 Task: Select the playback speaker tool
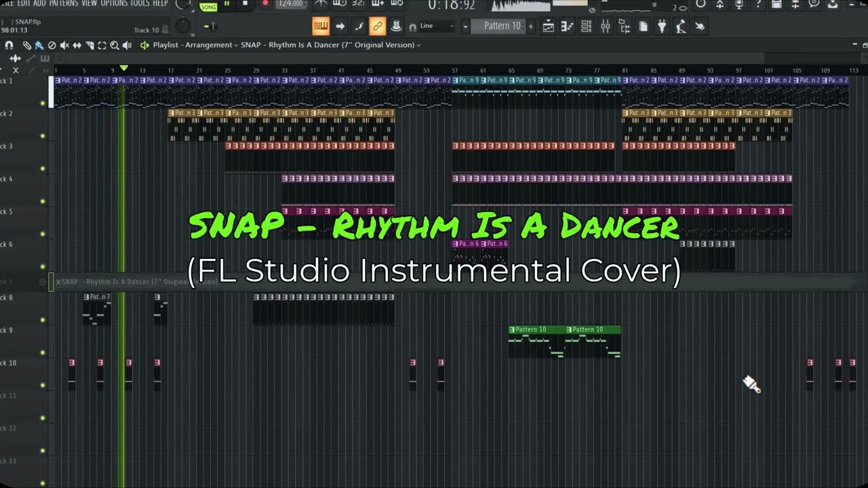click(x=127, y=45)
